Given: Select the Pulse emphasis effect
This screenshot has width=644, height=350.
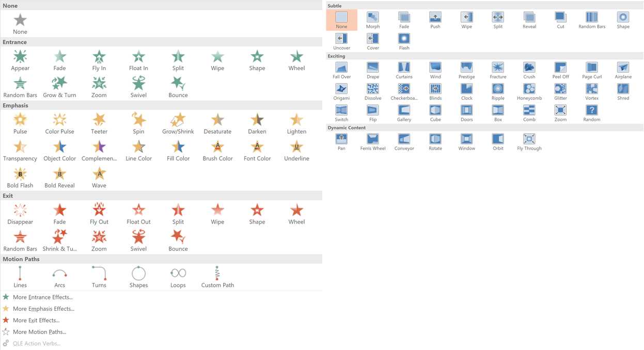Looking at the screenshot, I should click(x=20, y=120).
